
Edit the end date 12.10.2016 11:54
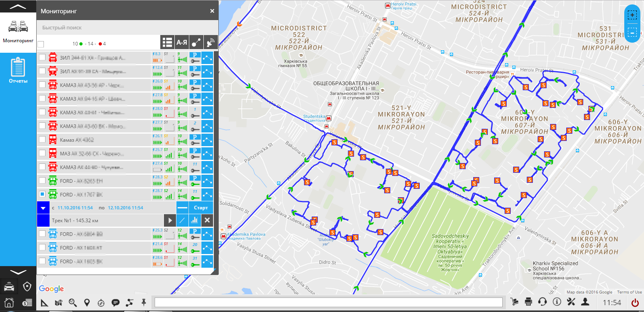point(125,208)
